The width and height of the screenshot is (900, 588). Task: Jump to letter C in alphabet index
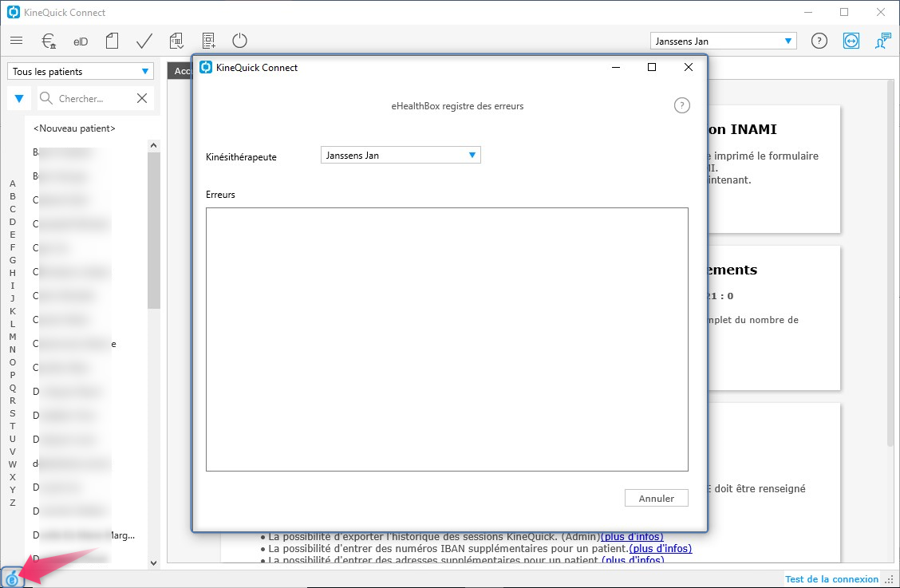point(13,209)
